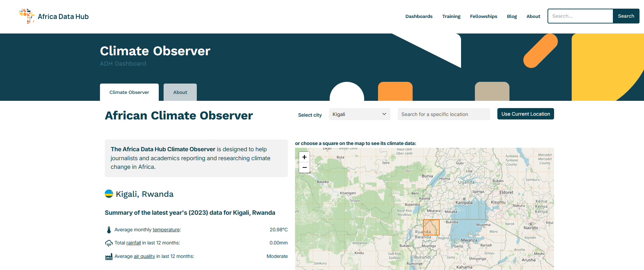
Task: Click the Nairobi label on the map
Action: pos(531,228)
